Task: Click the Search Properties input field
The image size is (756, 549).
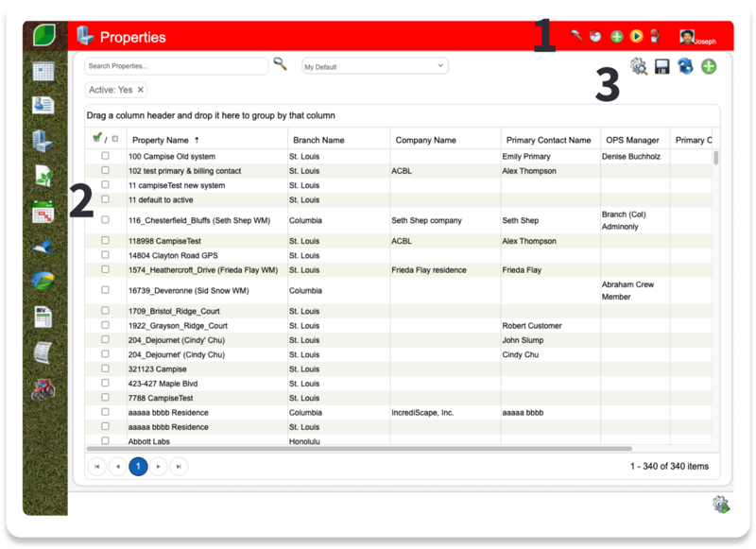Action: pos(176,66)
